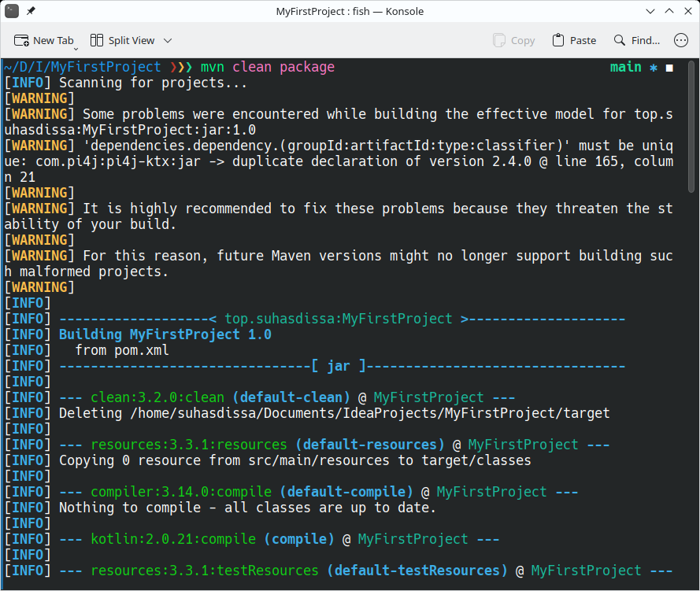Open a new tab with New Tab button
Viewport: 700px width, 591px height.
tap(43, 41)
